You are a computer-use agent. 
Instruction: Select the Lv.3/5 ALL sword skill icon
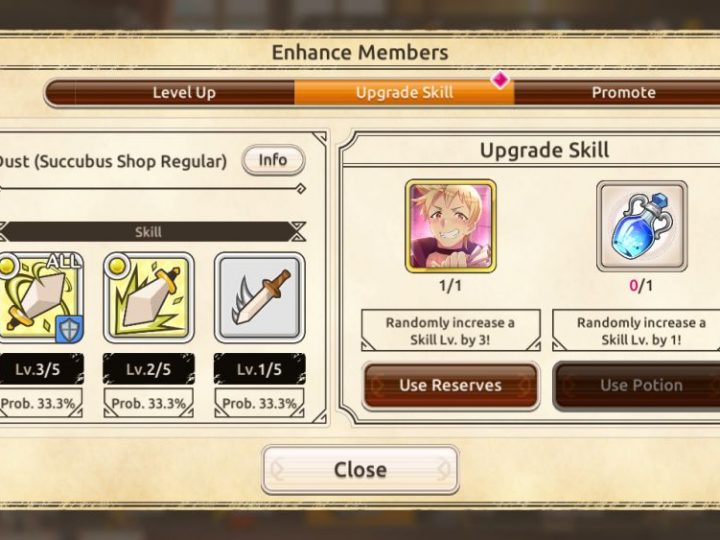click(x=41, y=298)
